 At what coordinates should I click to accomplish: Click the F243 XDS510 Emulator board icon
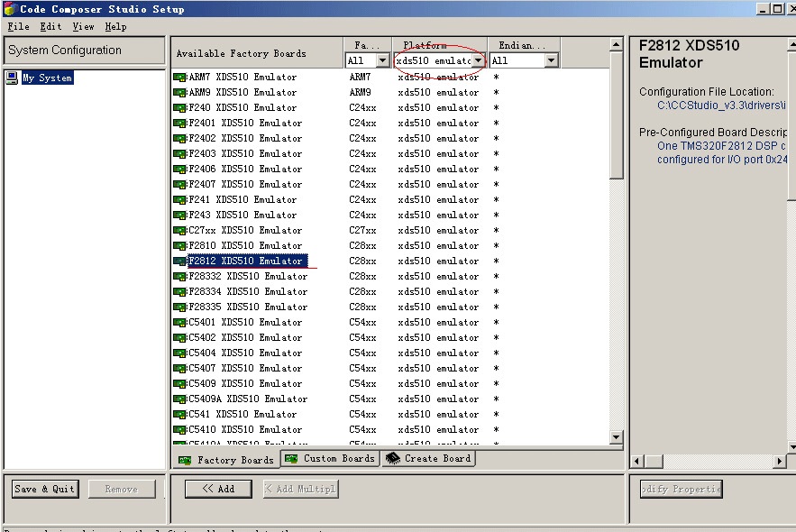(x=179, y=215)
